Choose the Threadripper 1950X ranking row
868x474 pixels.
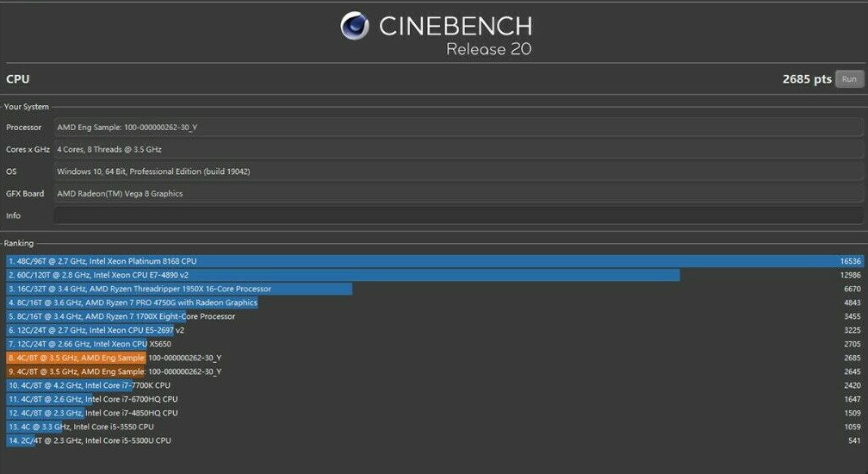point(435,289)
